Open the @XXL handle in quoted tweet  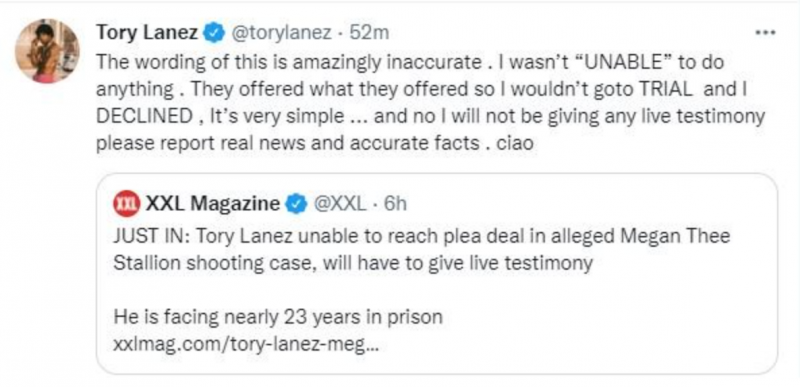coord(339,204)
